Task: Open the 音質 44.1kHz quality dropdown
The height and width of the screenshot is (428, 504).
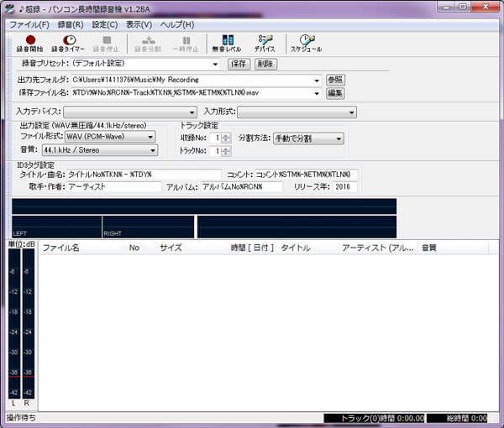Action: click(x=153, y=151)
